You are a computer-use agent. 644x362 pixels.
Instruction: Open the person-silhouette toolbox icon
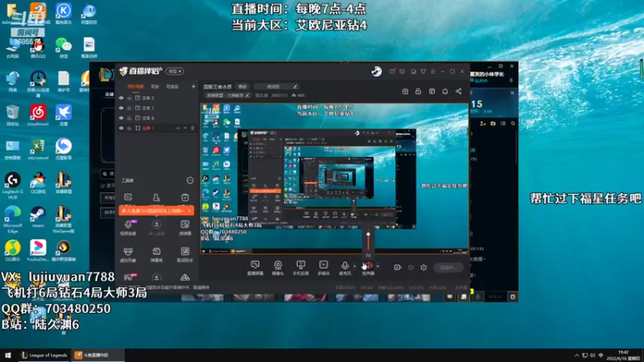(x=156, y=198)
